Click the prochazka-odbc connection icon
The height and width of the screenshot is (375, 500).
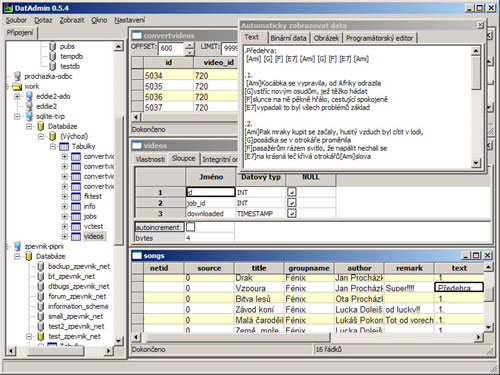pyautogui.click(x=17, y=76)
